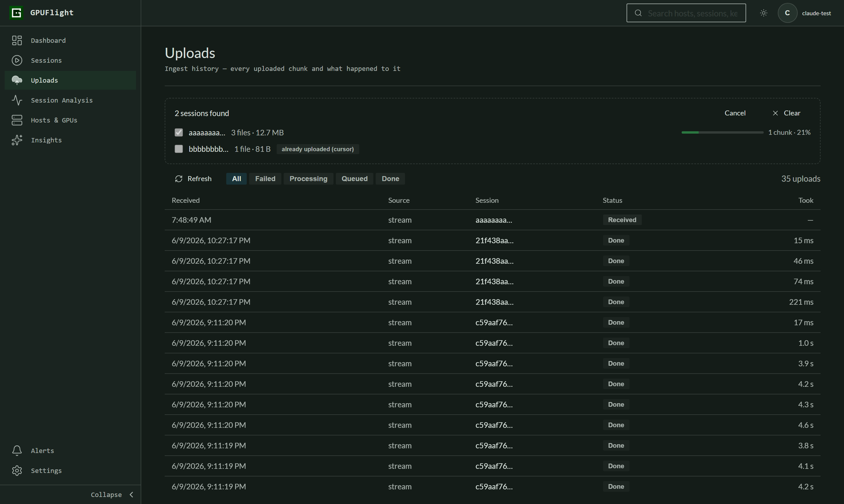Click the 2 sessions found heading
This screenshot has width=844, height=504.
click(x=202, y=113)
